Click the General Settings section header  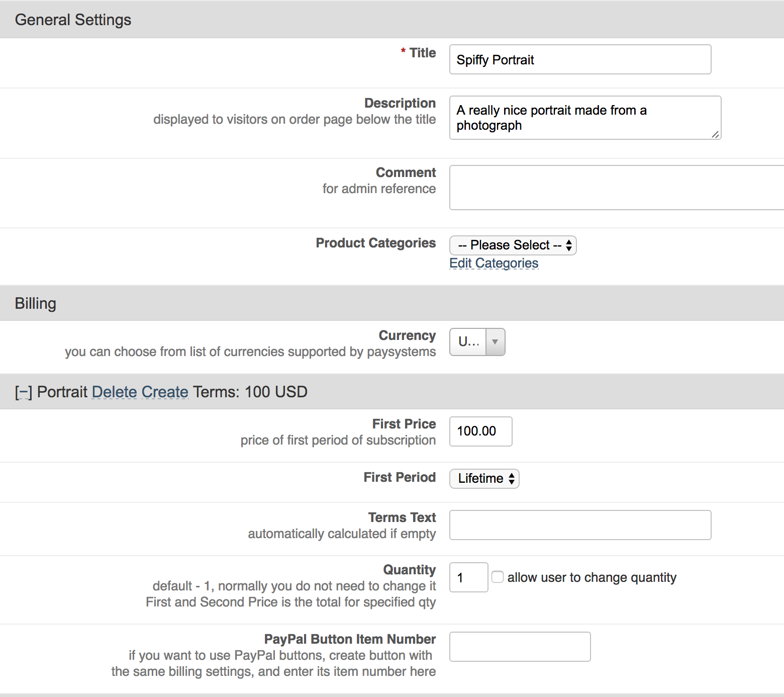click(x=73, y=20)
